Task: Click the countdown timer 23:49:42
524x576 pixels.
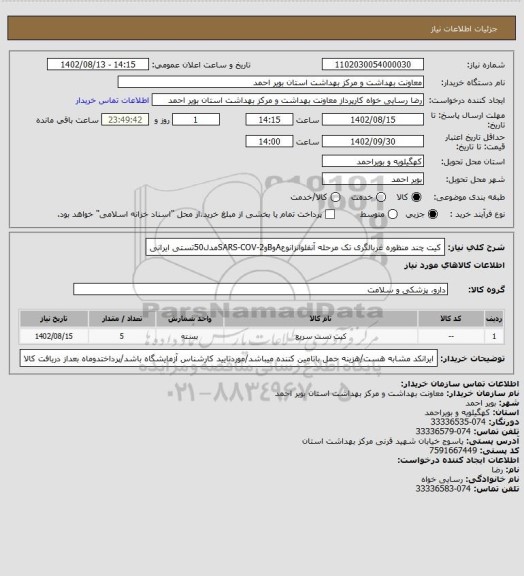Action: [125, 120]
